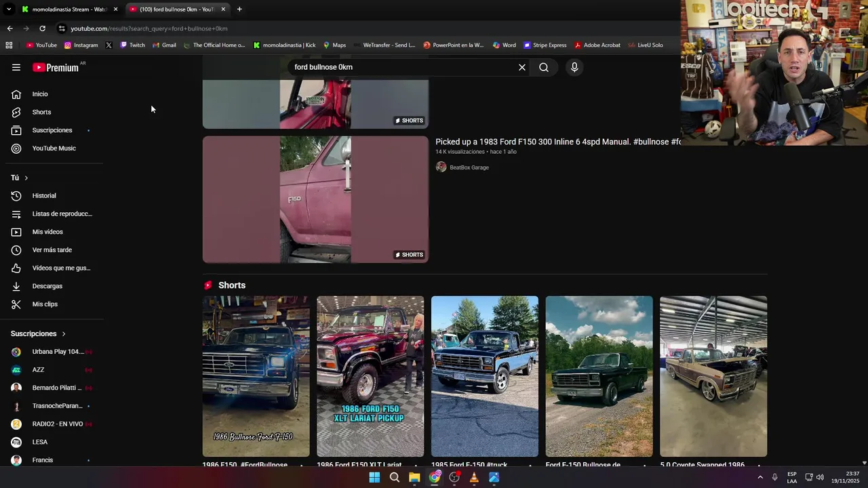Screen dimensions: 868x488
Task: Open a new browser tab
Action: coord(239,9)
